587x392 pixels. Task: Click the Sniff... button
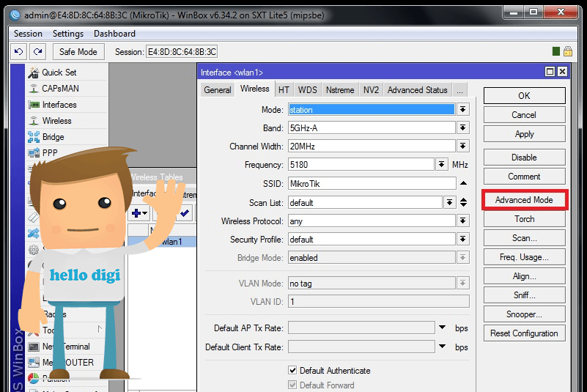pyautogui.click(x=524, y=295)
